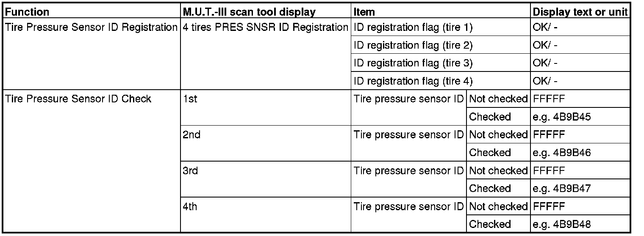Image resolution: width=644 pixels, height=236 pixels.
Task: Click the example ID 4B9B48 cell
Action: (x=561, y=225)
